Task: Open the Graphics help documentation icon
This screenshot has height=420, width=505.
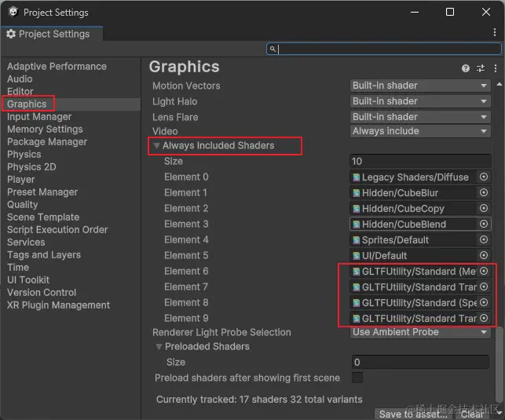Action: click(x=466, y=68)
